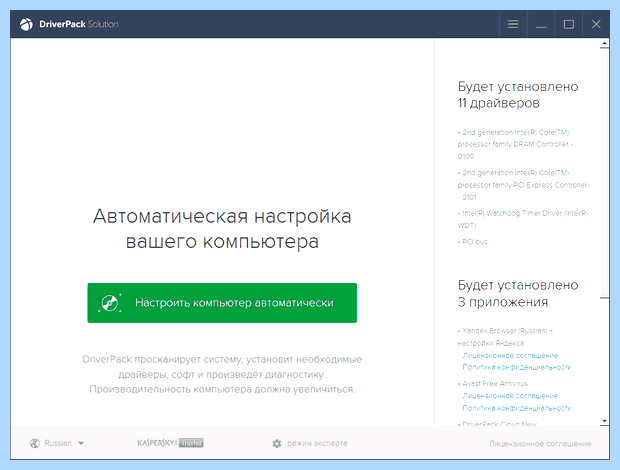Viewport: 620px width, 470px height.
Task: Click the PCI Express Controller - 0101 entry
Action: pyautogui.click(x=522, y=185)
